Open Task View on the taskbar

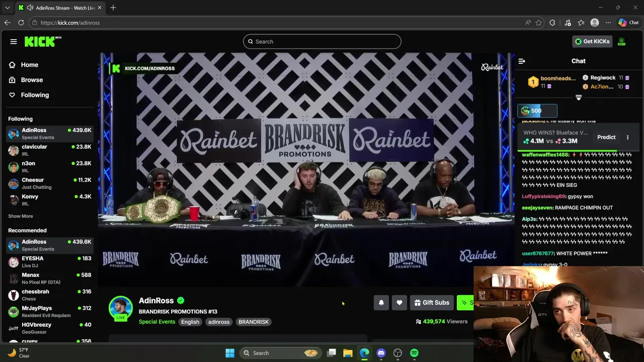332,353
